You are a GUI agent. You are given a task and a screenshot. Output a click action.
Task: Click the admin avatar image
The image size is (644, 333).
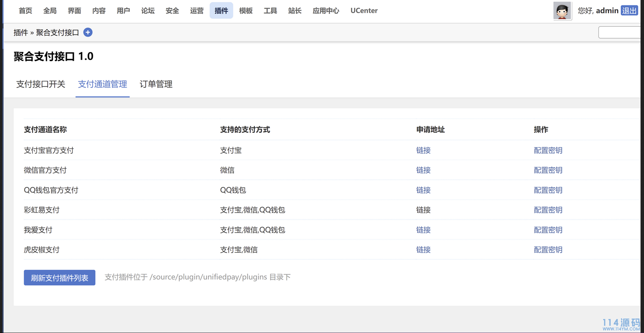562,11
